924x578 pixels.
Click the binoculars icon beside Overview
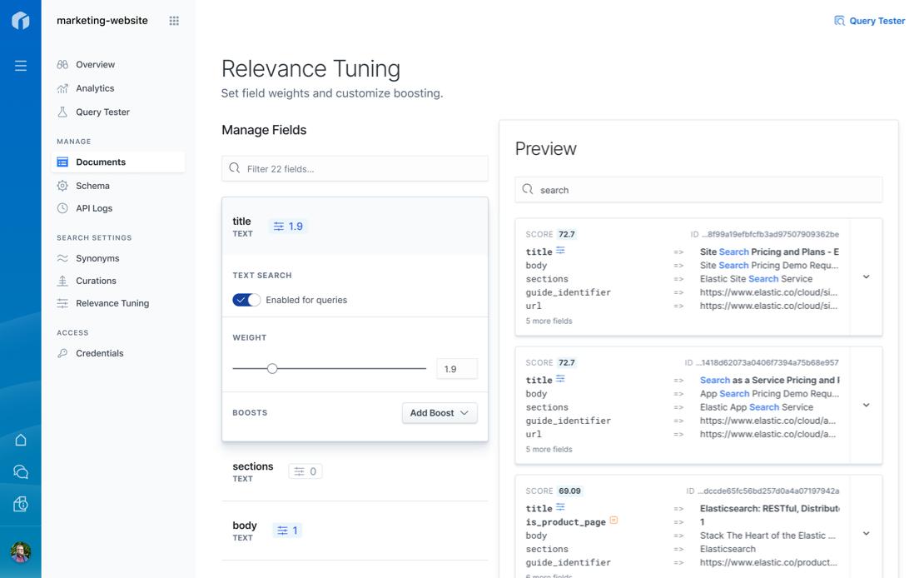pos(62,65)
